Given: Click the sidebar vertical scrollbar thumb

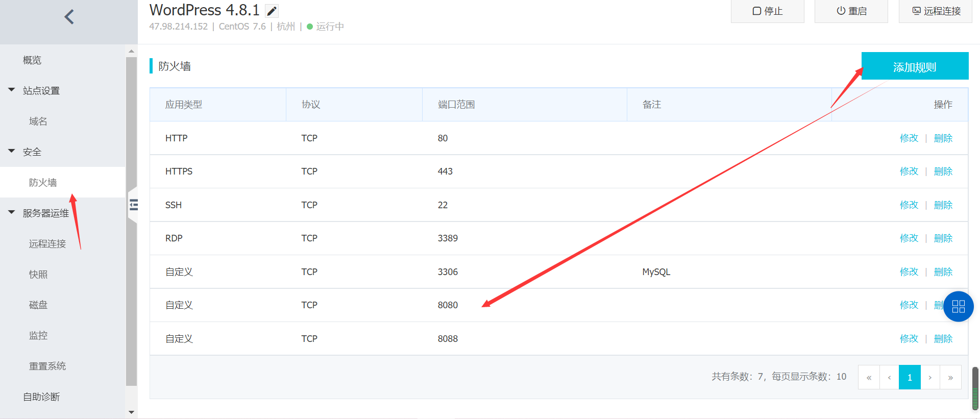Looking at the screenshot, I should 132,221.
